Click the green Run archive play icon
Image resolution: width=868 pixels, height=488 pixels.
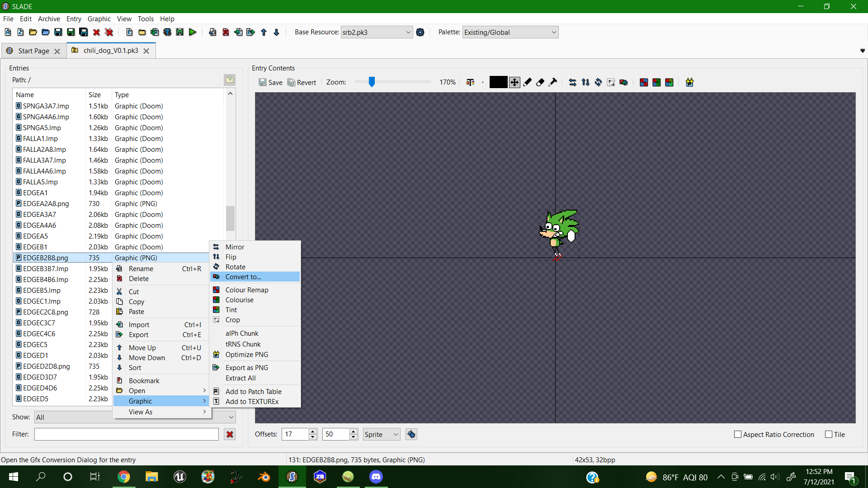click(x=193, y=32)
